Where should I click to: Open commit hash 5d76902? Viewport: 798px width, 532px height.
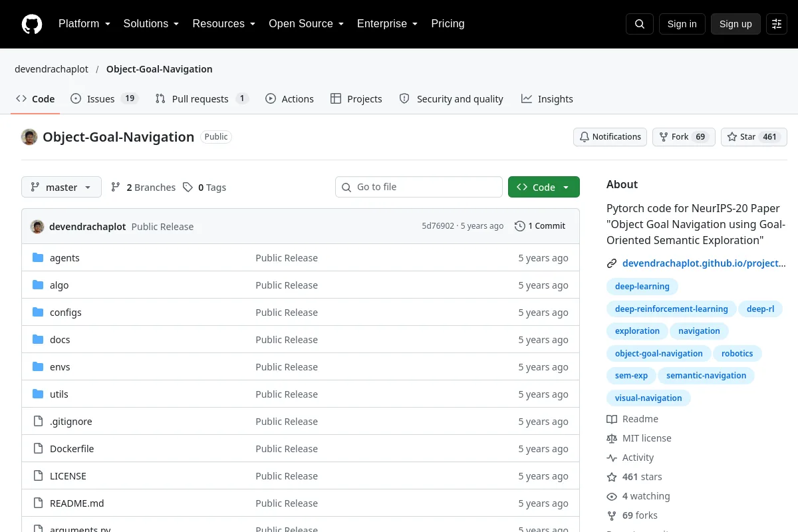438,226
